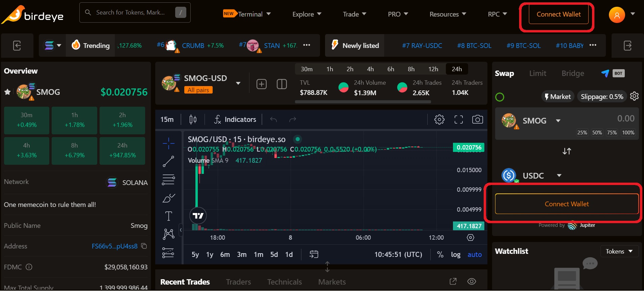This screenshot has height=291, width=644.
Task: Click Connect Wallet in swap panel
Action: click(x=566, y=204)
